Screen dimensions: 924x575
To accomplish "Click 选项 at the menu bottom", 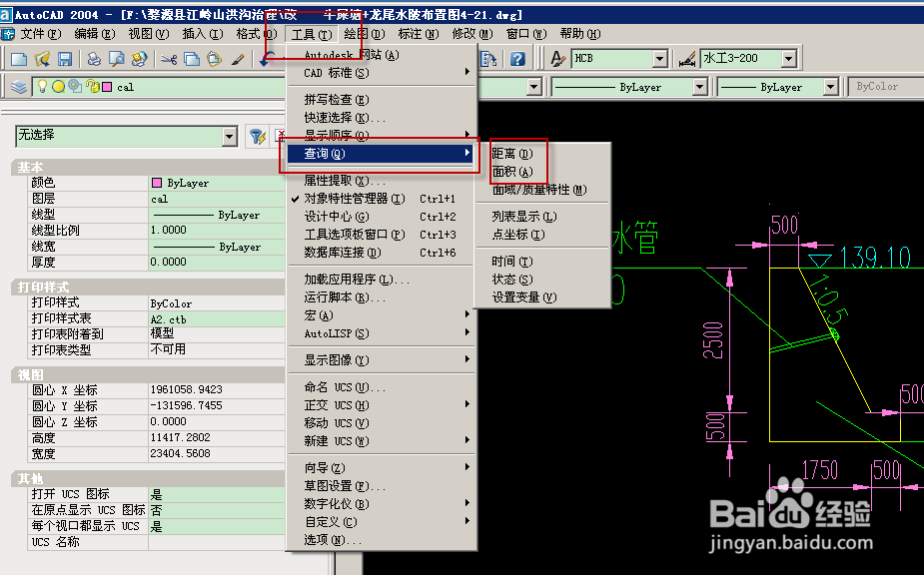I will point(333,540).
